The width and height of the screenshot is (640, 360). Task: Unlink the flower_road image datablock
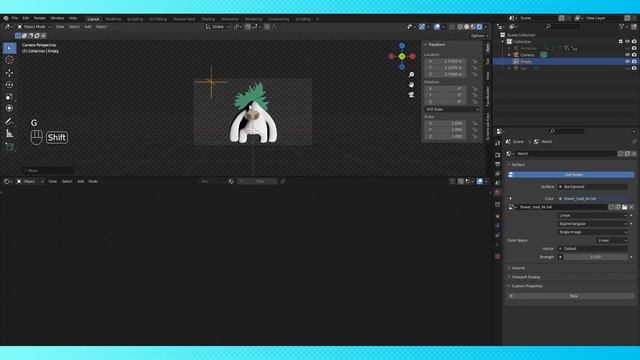pyautogui.click(x=631, y=207)
